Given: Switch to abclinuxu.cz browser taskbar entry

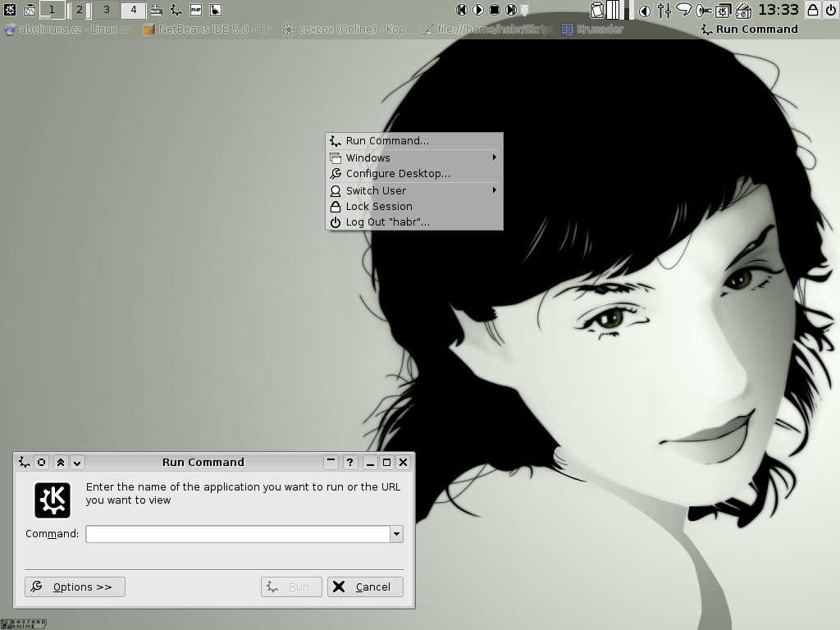Looking at the screenshot, I should (x=69, y=30).
